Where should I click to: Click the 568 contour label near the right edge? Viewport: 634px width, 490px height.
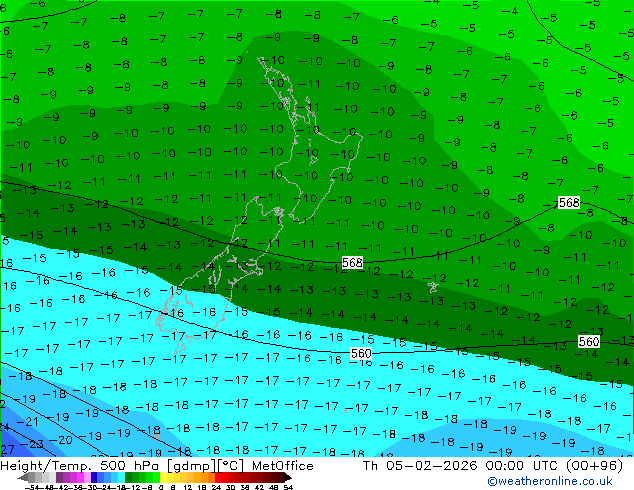click(569, 203)
